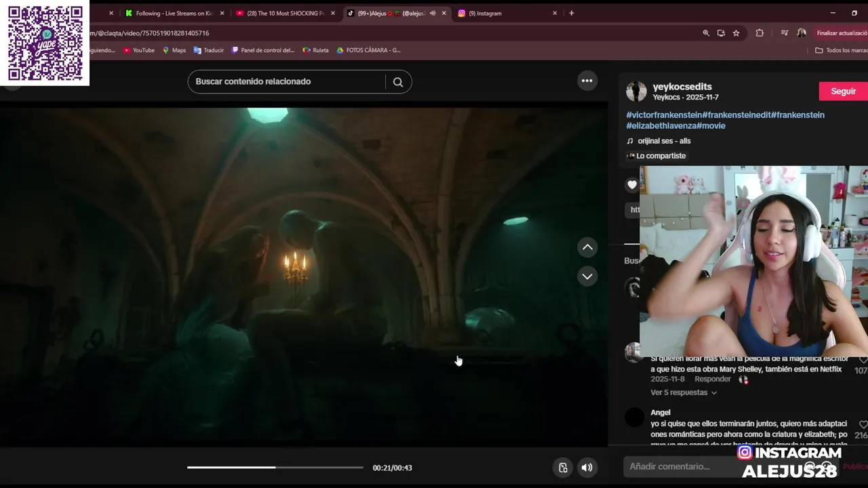Viewport: 868px width, 488px height.
Task: Open the Traducir bookmark
Action: click(x=209, y=50)
